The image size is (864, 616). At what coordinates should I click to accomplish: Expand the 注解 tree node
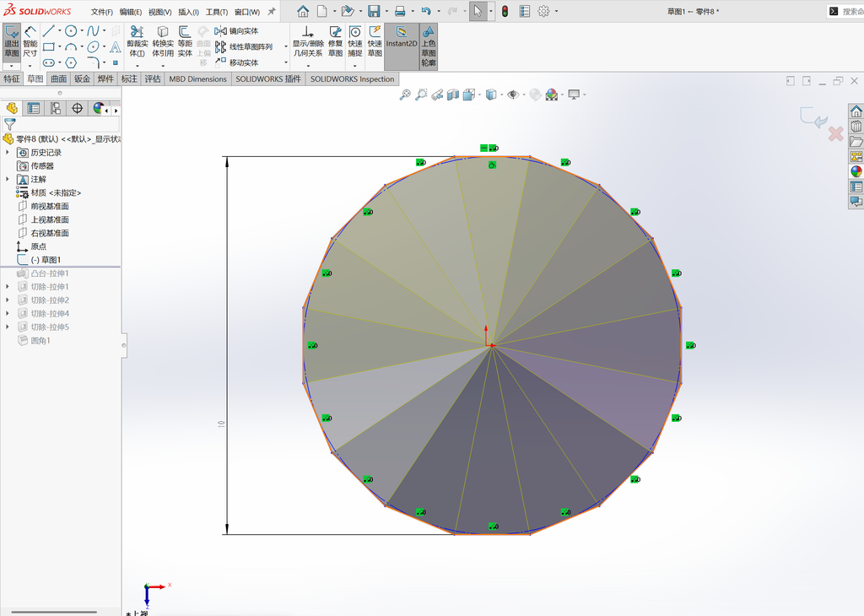[x=7, y=179]
